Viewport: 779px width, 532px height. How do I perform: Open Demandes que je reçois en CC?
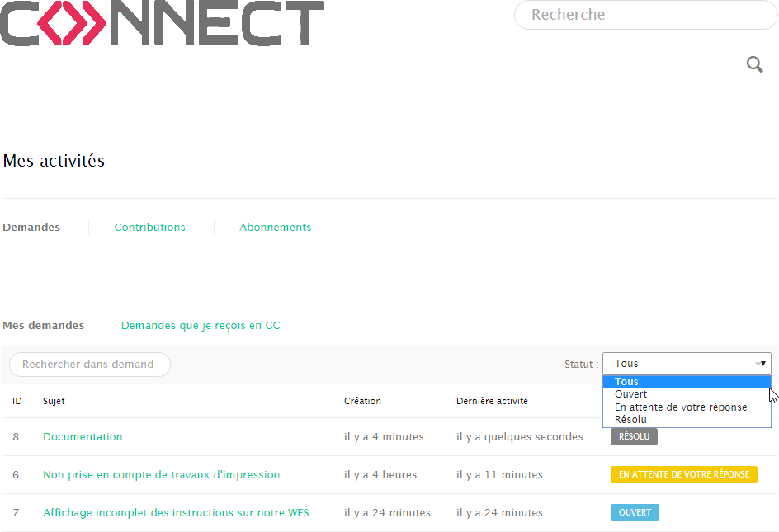click(201, 326)
